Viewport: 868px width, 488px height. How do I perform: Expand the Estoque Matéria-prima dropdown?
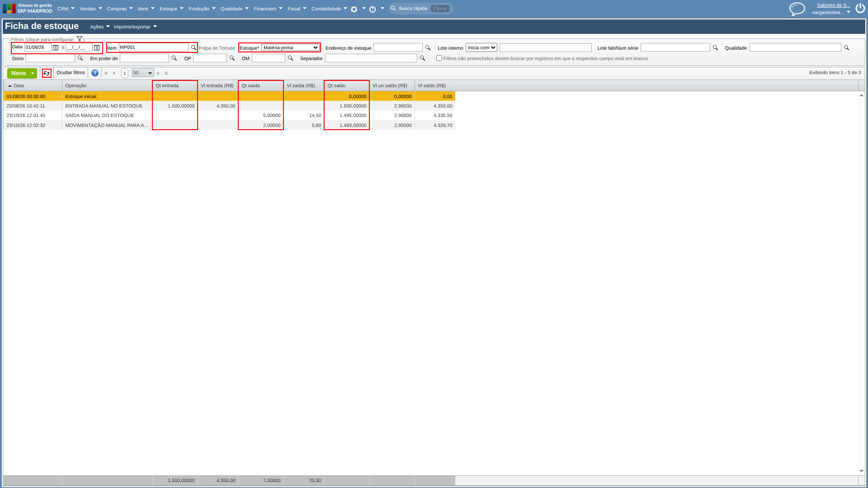tap(290, 47)
